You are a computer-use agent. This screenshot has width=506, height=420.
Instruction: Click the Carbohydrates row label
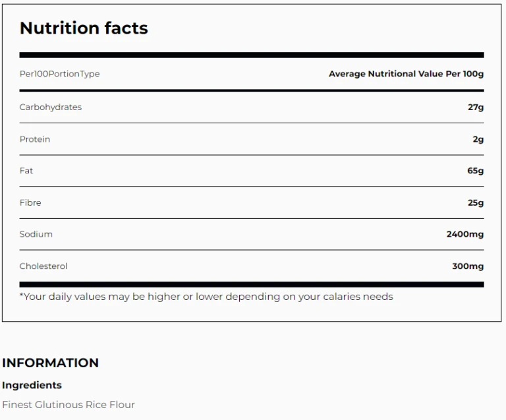(51, 107)
